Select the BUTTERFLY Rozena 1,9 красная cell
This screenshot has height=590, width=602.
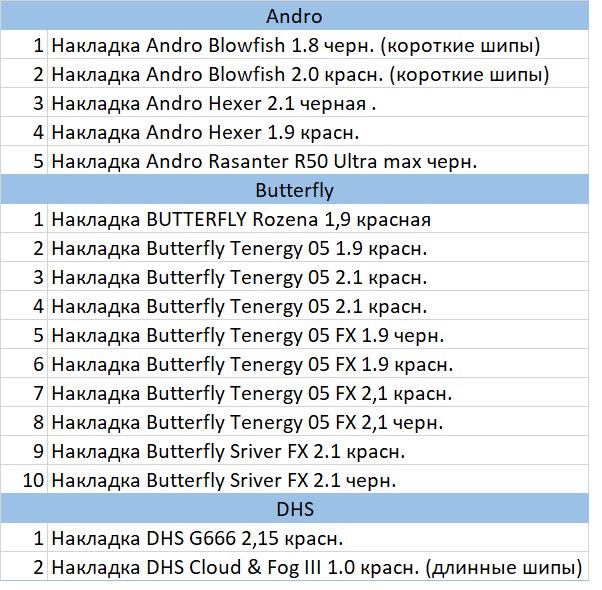point(318,219)
